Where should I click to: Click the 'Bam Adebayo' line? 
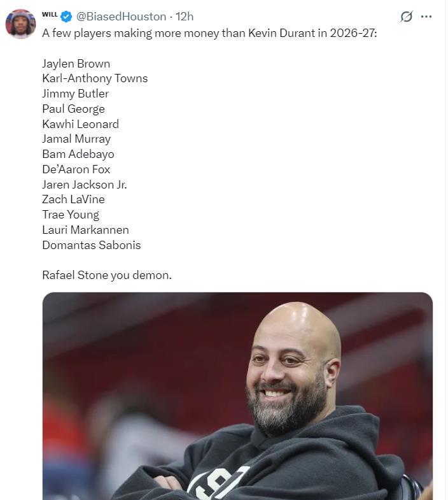click(78, 154)
